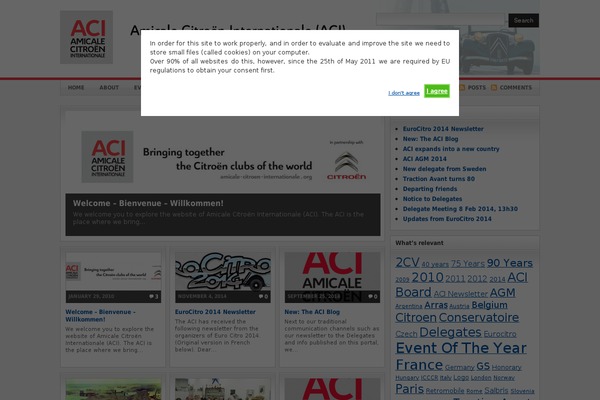The image size is (600, 400).
Task: Click the POSTS RSS feed icon
Action: pyautogui.click(x=462, y=88)
